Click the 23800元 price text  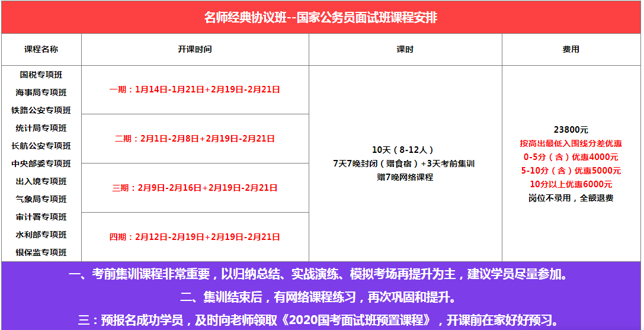point(571,130)
